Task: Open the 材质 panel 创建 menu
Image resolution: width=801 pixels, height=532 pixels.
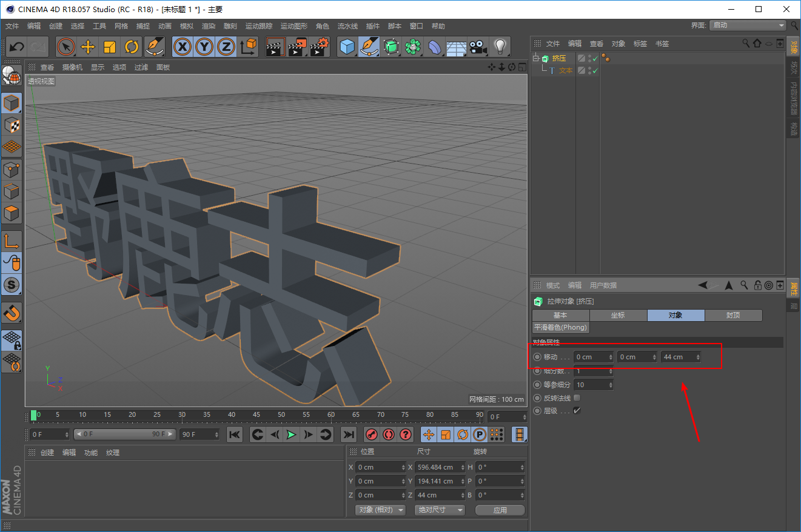Action: (x=47, y=453)
